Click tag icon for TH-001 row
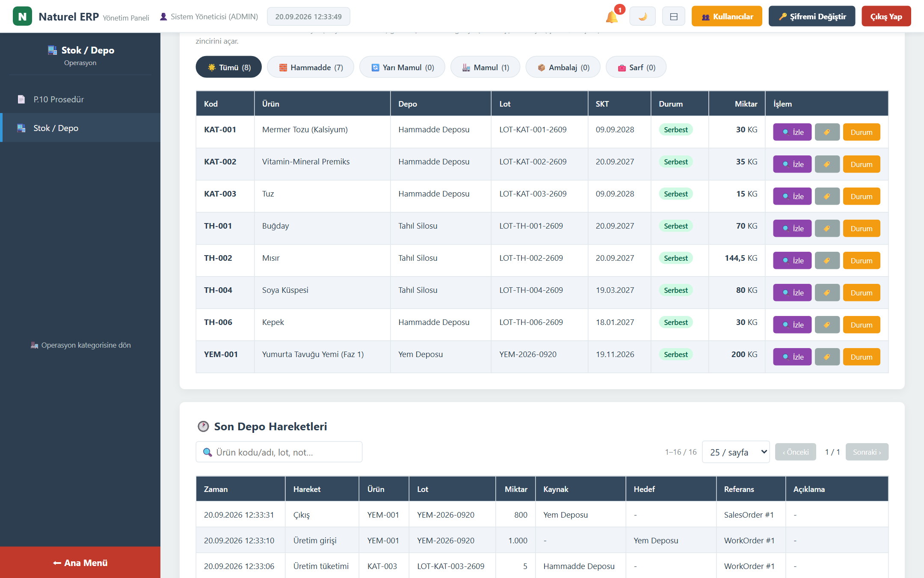Image resolution: width=924 pixels, height=578 pixels. point(827,228)
